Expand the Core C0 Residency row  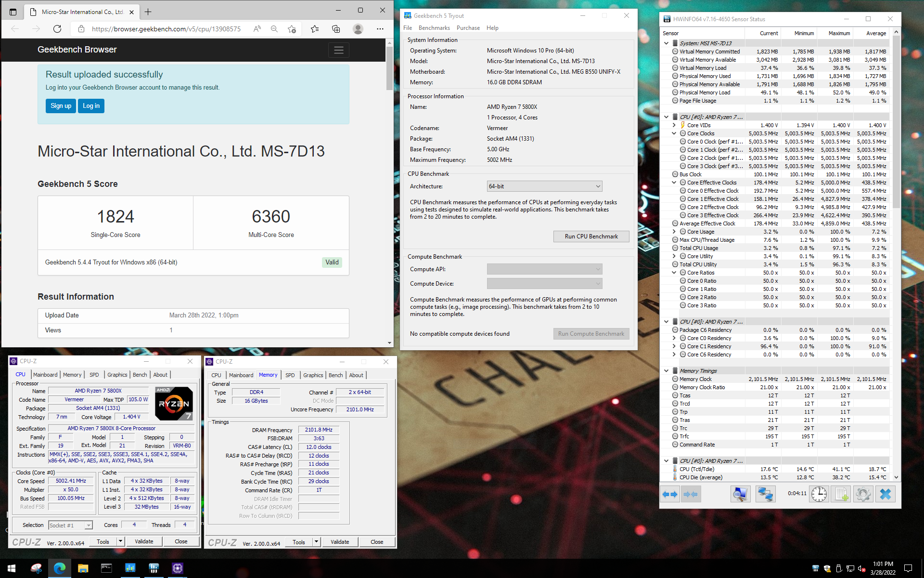[x=674, y=338]
